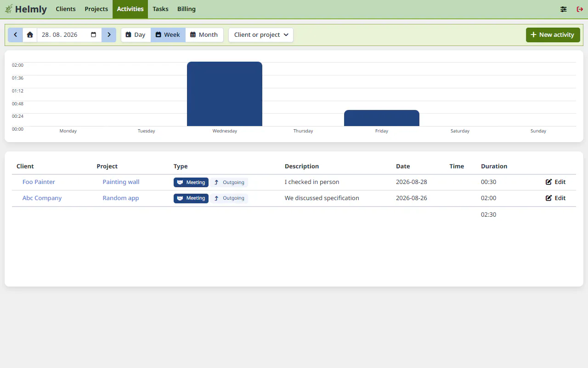Open the Billing menu
This screenshot has height=368, width=588.
(x=187, y=9)
